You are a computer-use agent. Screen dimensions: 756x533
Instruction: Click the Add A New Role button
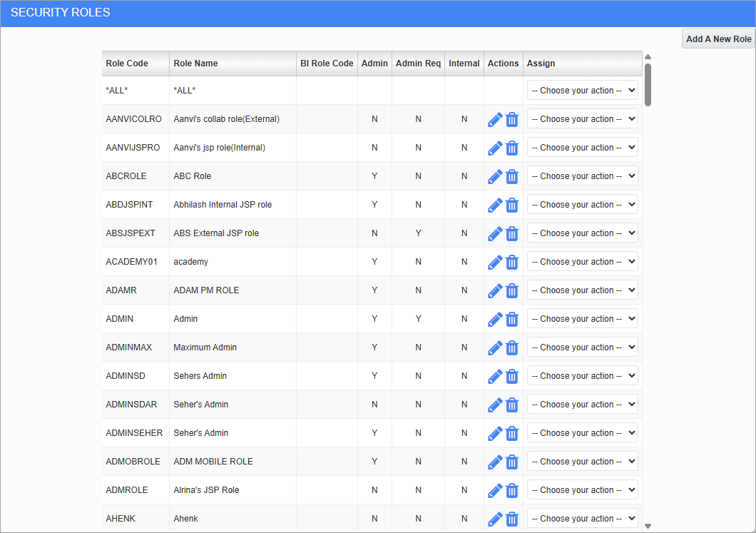coord(718,39)
